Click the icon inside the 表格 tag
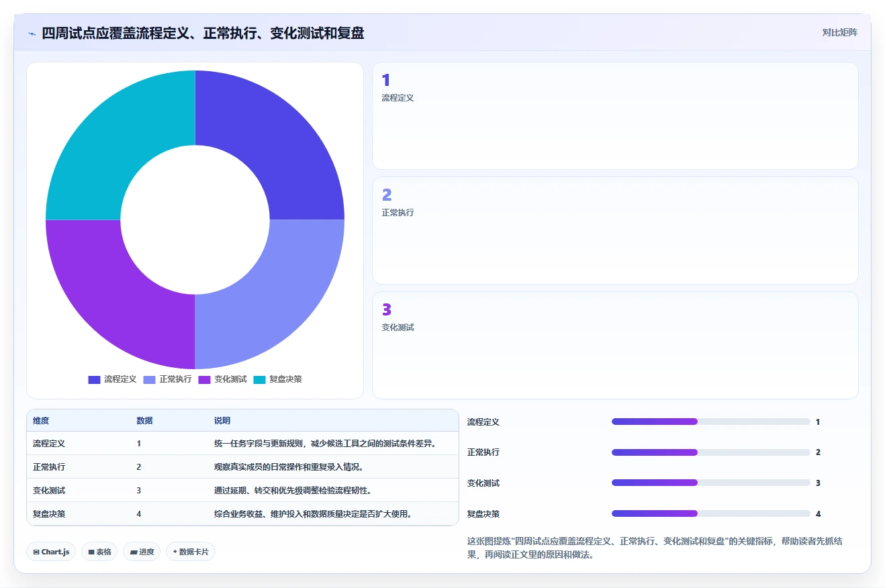The image size is (885, 588). coord(91,552)
